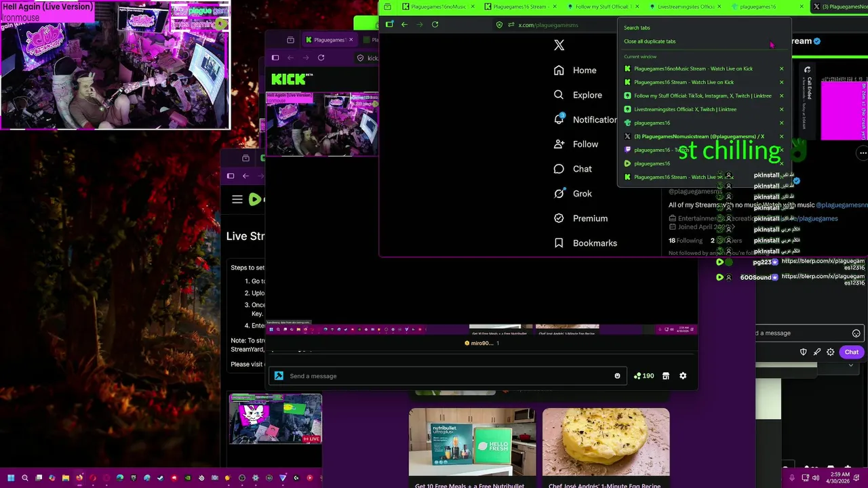Open Grok in X sidebar
The height and width of the screenshot is (488, 868).
pos(572,193)
